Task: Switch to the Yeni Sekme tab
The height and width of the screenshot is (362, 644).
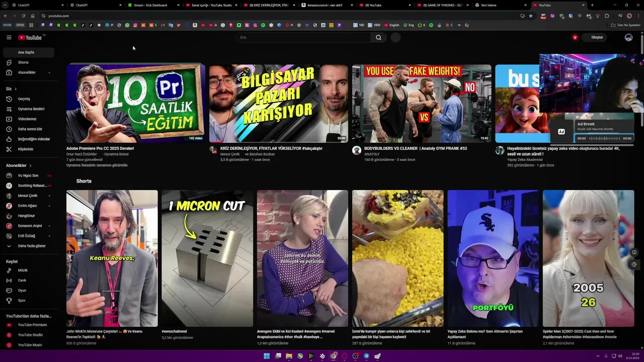Action: (501, 5)
